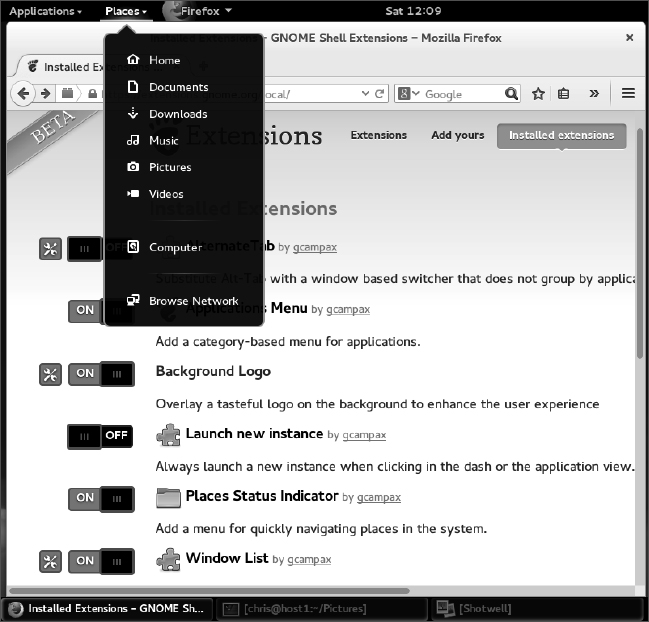Image resolution: width=649 pixels, height=622 pixels.
Task: Click the Background Logo extension title
Action: [213, 371]
